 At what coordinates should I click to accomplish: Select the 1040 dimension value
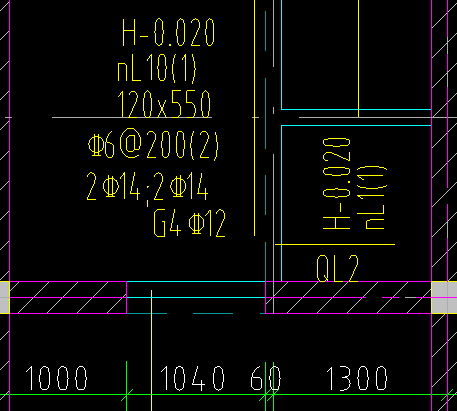[x=192, y=378]
